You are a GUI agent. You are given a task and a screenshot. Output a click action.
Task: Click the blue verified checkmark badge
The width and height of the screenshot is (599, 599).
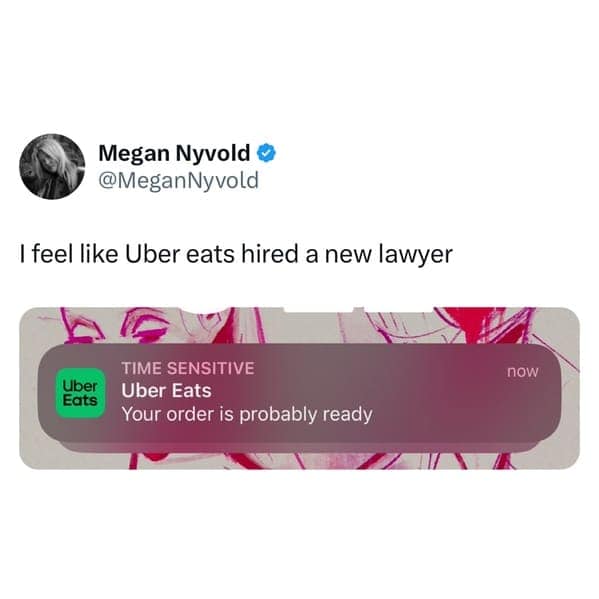click(x=266, y=153)
